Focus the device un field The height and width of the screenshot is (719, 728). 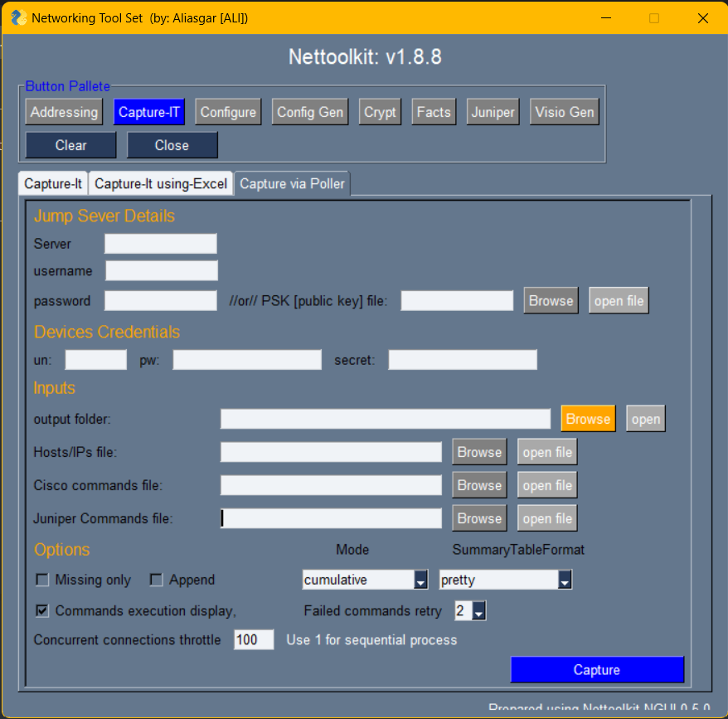[x=95, y=360]
